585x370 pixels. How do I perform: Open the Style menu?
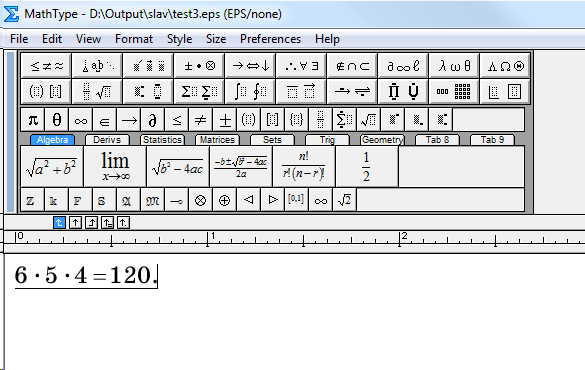click(x=179, y=39)
